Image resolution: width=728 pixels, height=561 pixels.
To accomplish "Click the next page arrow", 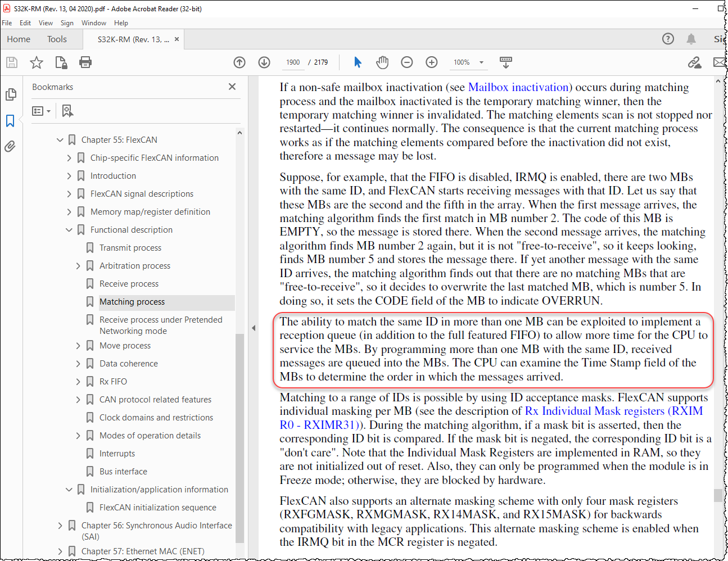I will (x=264, y=62).
